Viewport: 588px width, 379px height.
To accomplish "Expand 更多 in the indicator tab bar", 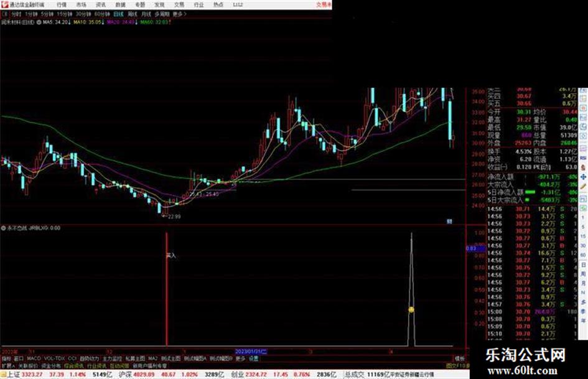I will point(240,358).
